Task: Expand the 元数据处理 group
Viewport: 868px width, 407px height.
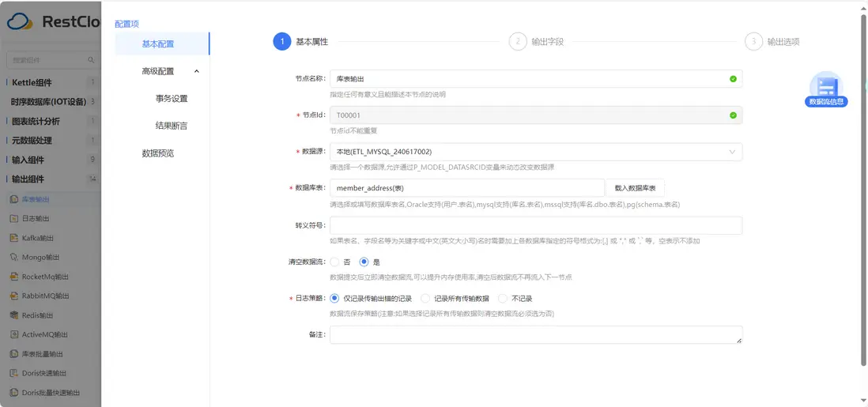Action: (51, 141)
